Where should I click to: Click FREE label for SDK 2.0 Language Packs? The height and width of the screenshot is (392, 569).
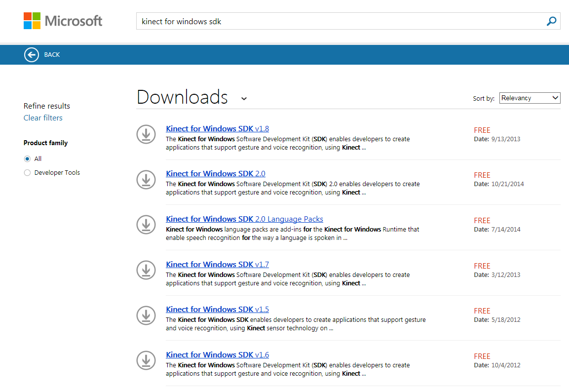(x=482, y=221)
